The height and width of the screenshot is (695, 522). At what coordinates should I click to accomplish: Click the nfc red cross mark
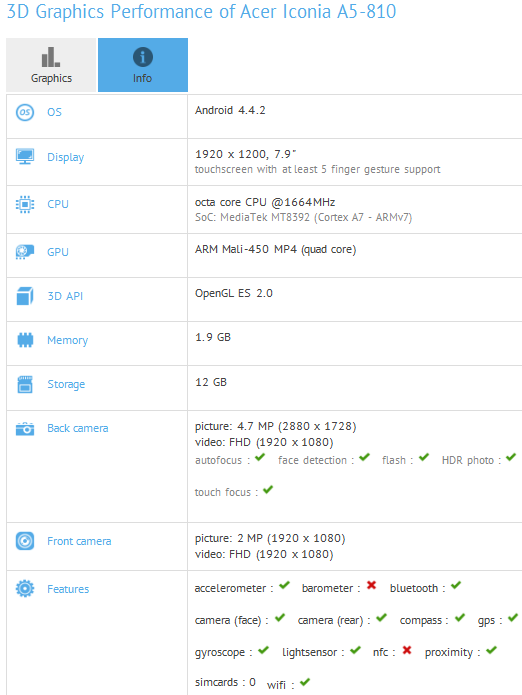(x=407, y=650)
